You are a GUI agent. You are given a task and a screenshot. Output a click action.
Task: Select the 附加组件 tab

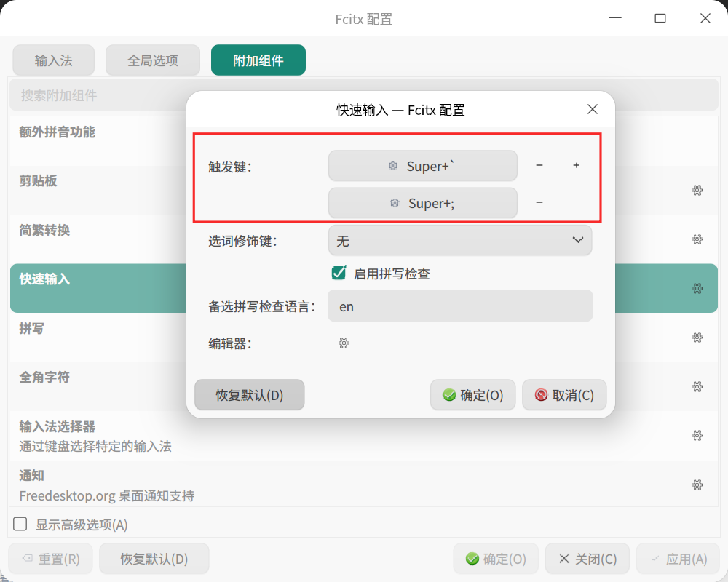[x=258, y=60]
